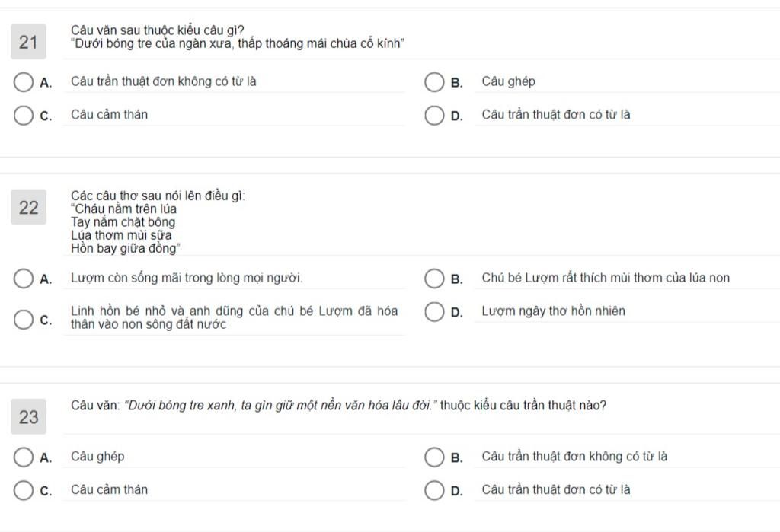Click the poem line 'Hồn bay giữa đồng'
Image resolution: width=780 pixels, height=532 pixels.
pyautogui.click(x=126, y=248)
